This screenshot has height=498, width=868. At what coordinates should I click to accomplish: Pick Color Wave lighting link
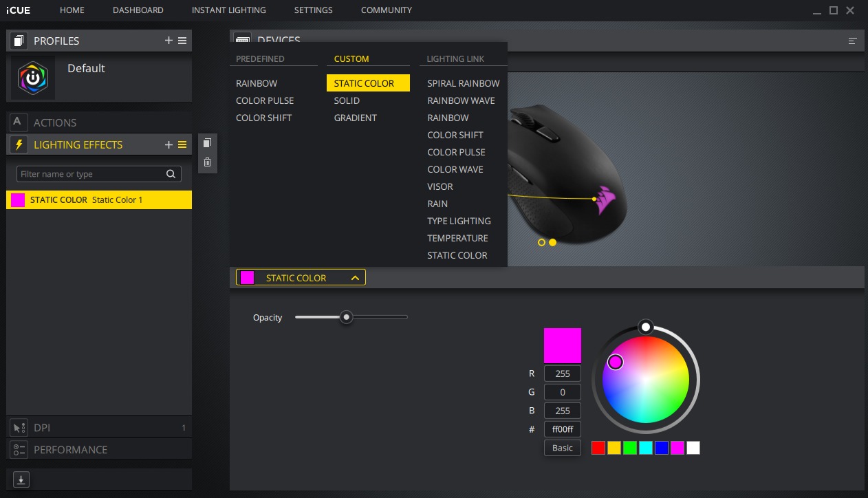(x=455, y=169)
